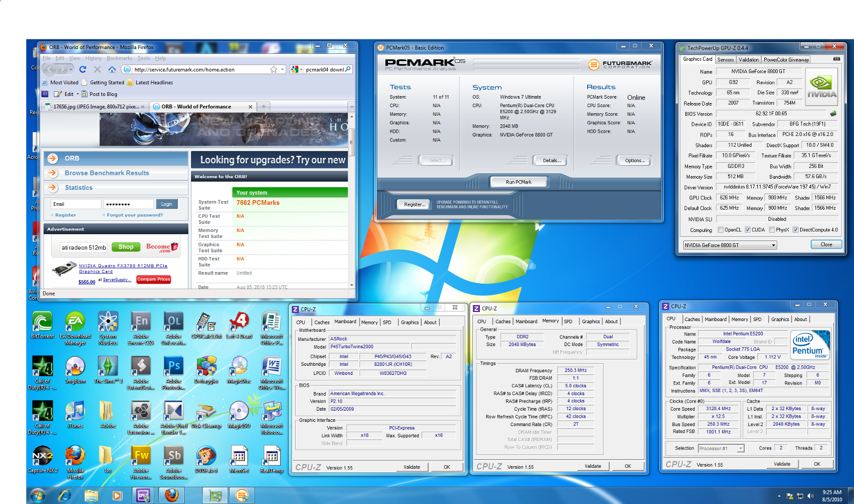Image resolution: width=854 pixels, height=504 pixels.
Task: Select Disk Cleanup desktop icon
Action: point(206,415)
